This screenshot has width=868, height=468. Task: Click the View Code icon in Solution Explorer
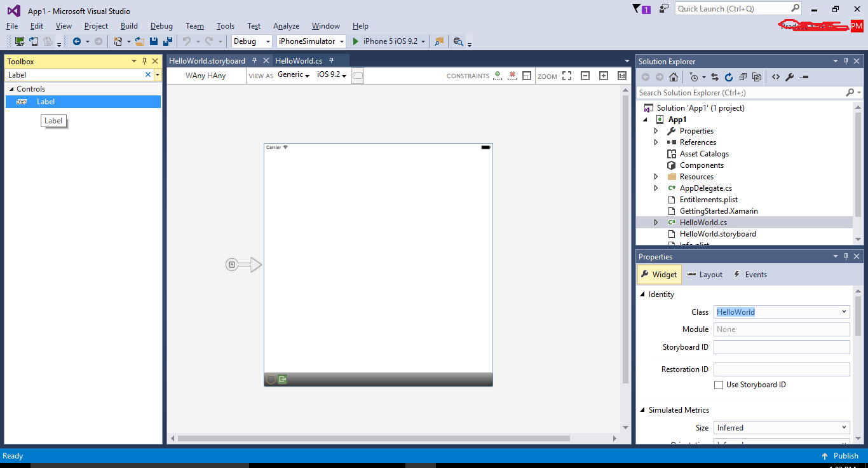(x=776, y=77)
